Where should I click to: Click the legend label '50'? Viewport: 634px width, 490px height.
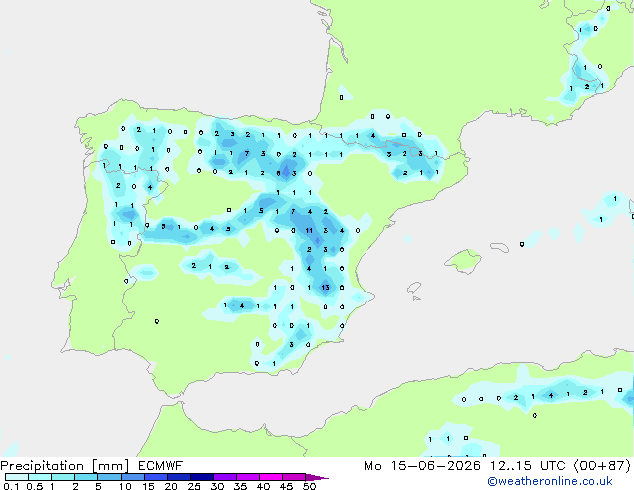click(309, 486)
